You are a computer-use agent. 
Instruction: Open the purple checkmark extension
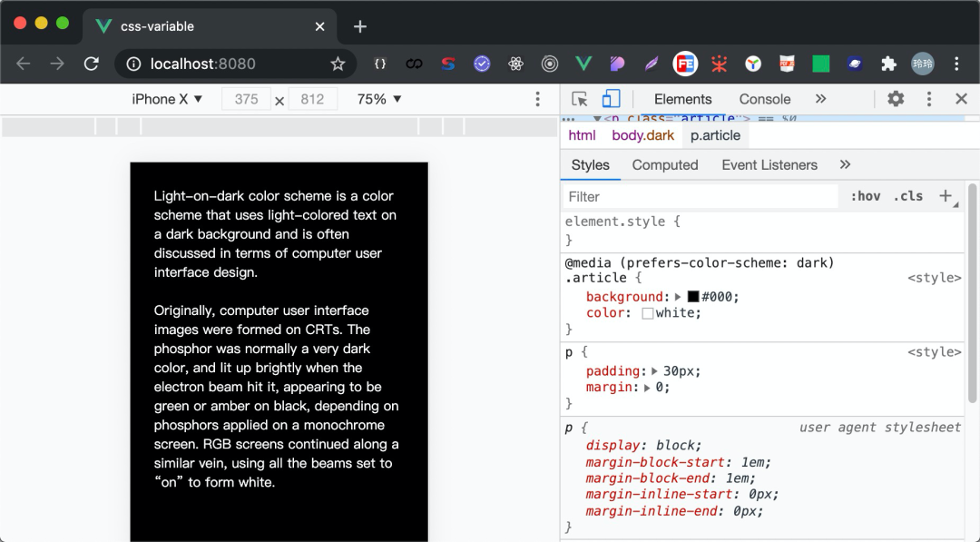(481, 64)
